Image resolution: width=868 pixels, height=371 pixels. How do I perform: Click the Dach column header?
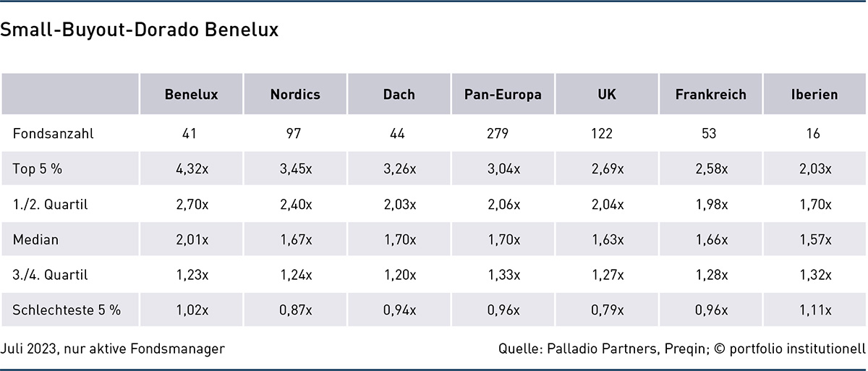[x=399, y=95]
